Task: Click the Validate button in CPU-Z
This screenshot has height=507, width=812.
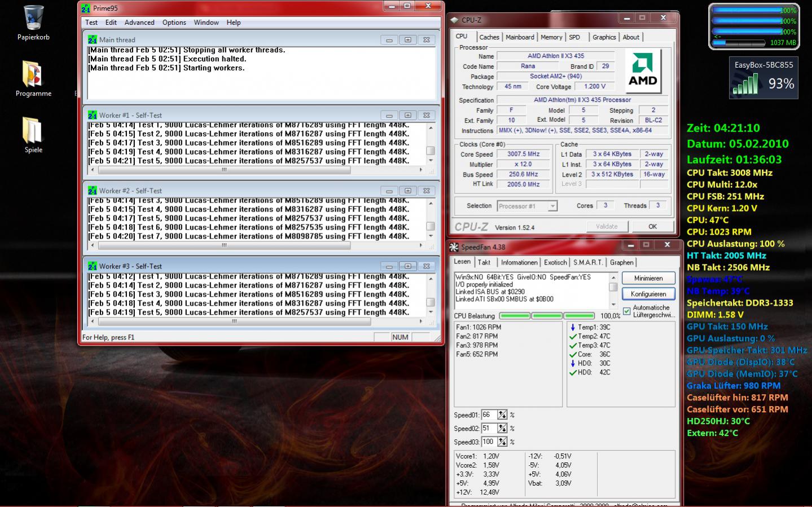Action: (607, 226)
